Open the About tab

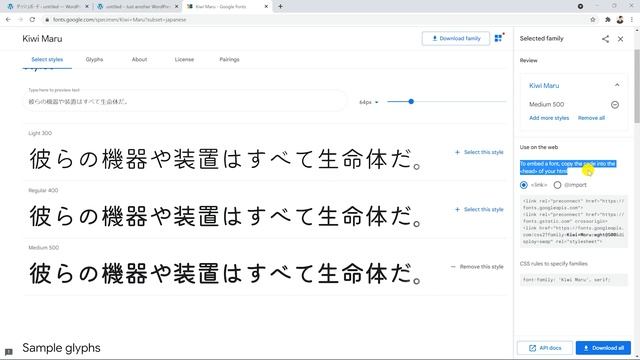[139, 60]
